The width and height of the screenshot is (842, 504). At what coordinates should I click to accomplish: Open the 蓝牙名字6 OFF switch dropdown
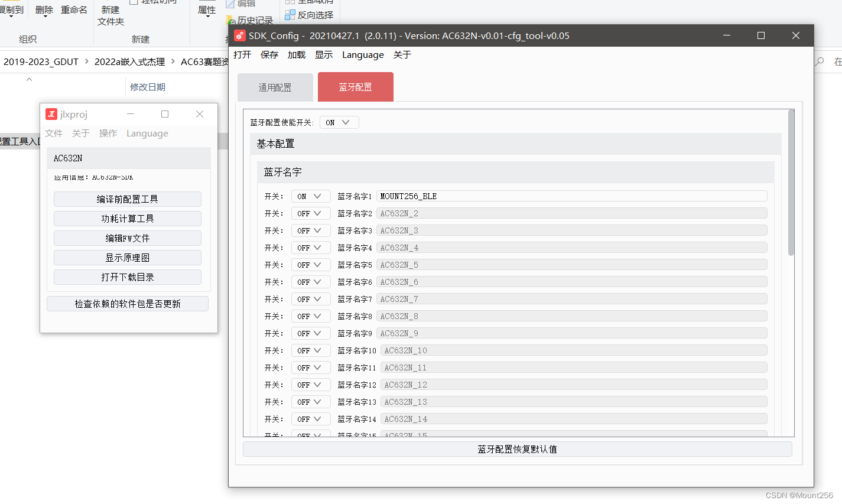pos(311,282)
